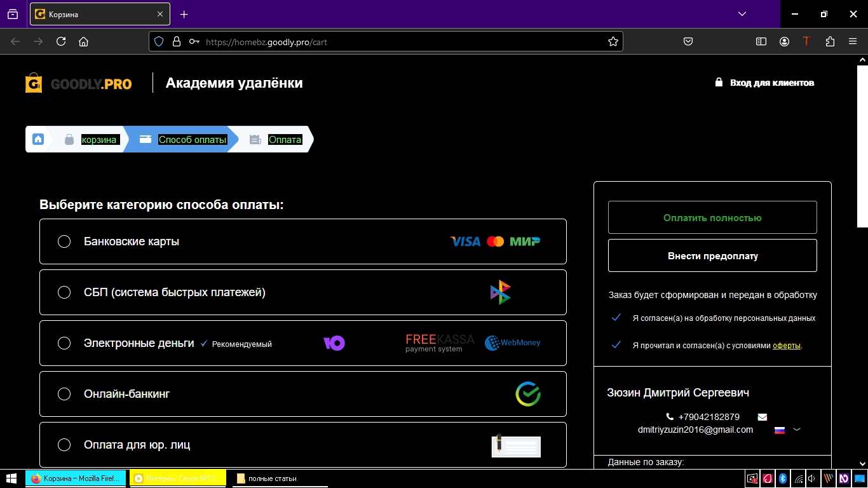Click Академия удалёнки header title

(x=234, y=83)
